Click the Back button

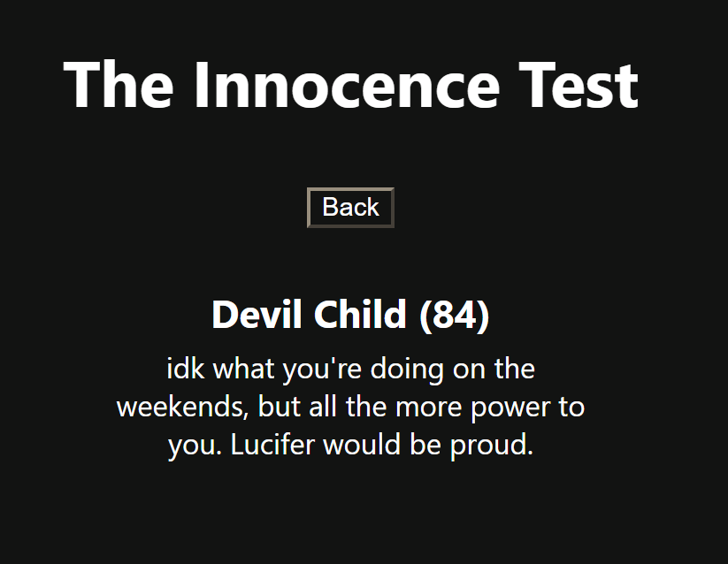pyautogui.click(x=350, y=208)
